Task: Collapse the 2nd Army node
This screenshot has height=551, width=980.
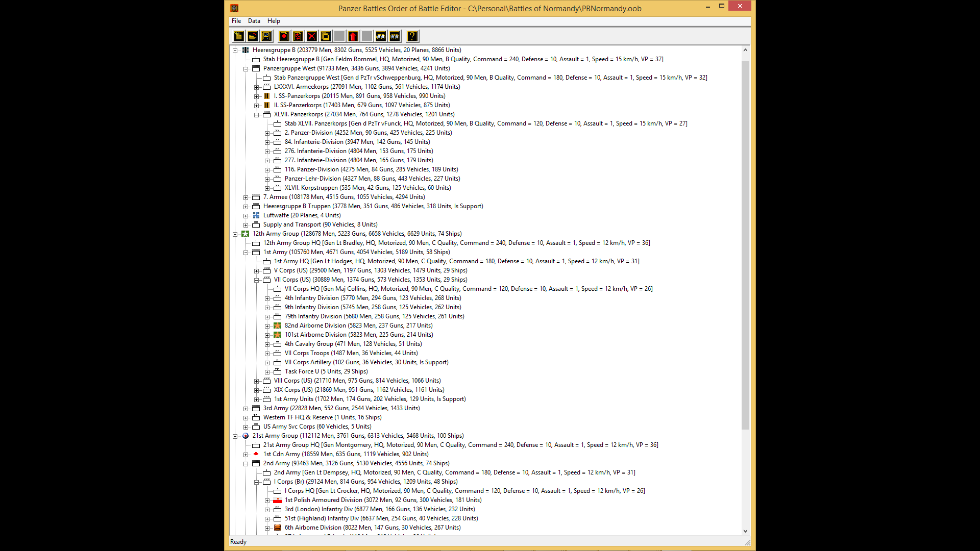Action: tap(246, 464)
